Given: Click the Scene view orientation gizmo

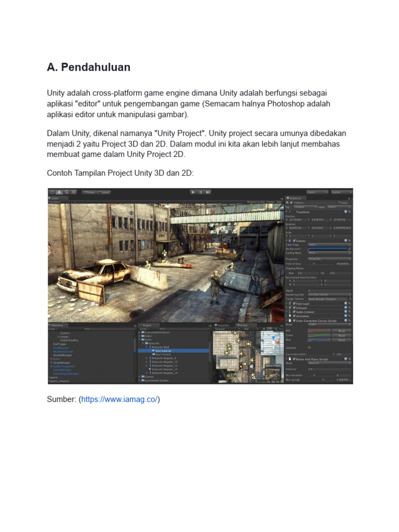Looking at the screenshot, I should pos(273,341).
